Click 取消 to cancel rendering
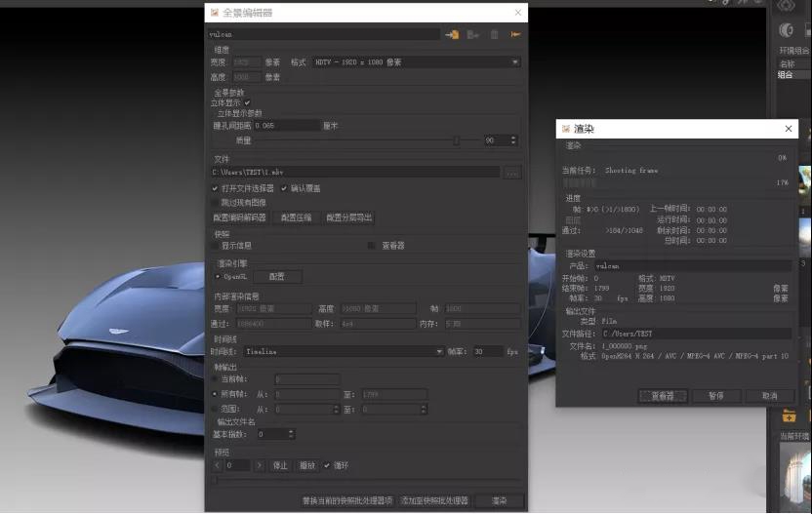 770,396
